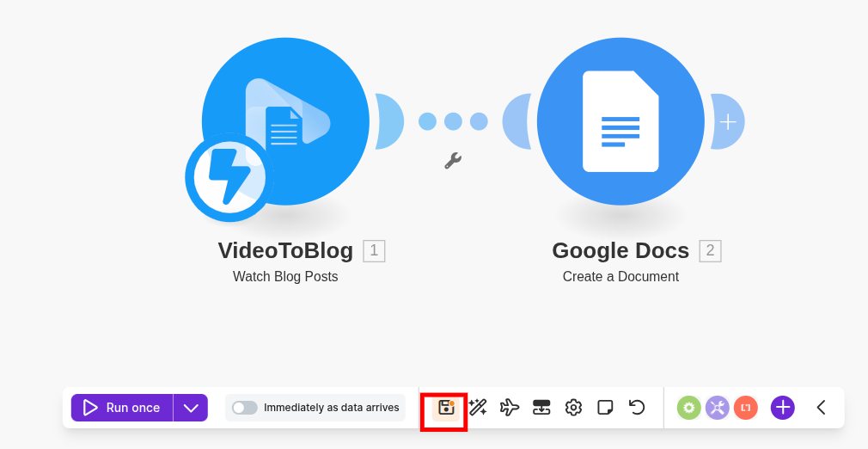
Task: Click the scenario inputs tray icon
Action: (541, 408)
